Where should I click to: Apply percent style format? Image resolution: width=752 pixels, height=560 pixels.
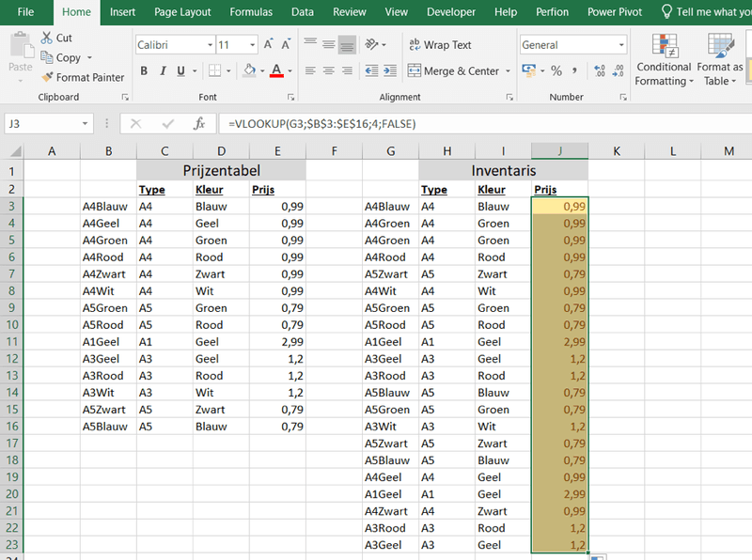[556, 71]
